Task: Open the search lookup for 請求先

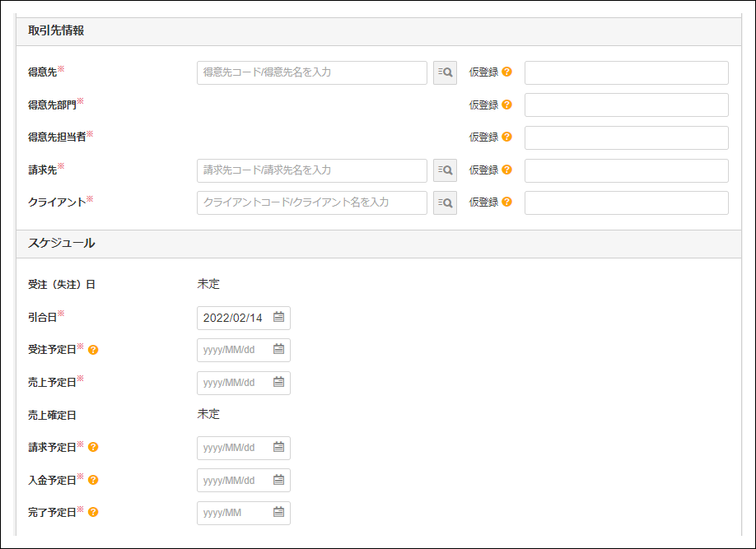Action: pos(445,170)
